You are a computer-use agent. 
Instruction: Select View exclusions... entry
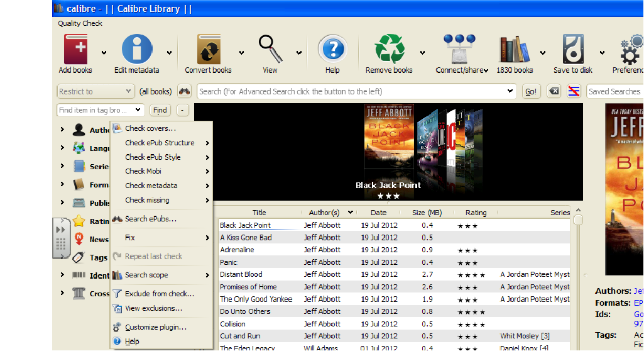pos(161,308)
